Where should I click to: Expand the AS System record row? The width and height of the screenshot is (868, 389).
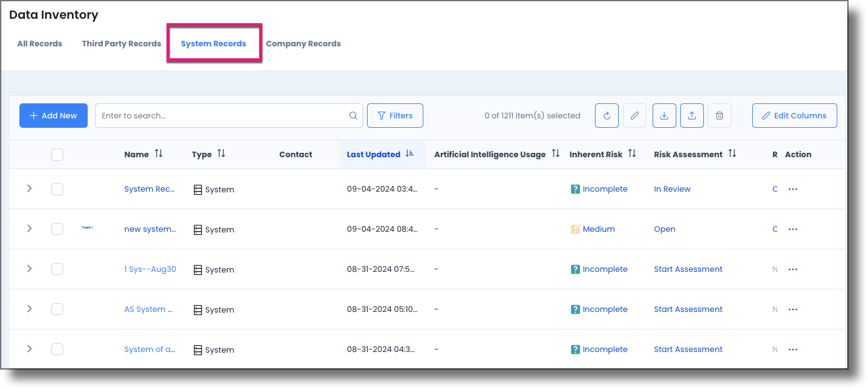[29, 309]
